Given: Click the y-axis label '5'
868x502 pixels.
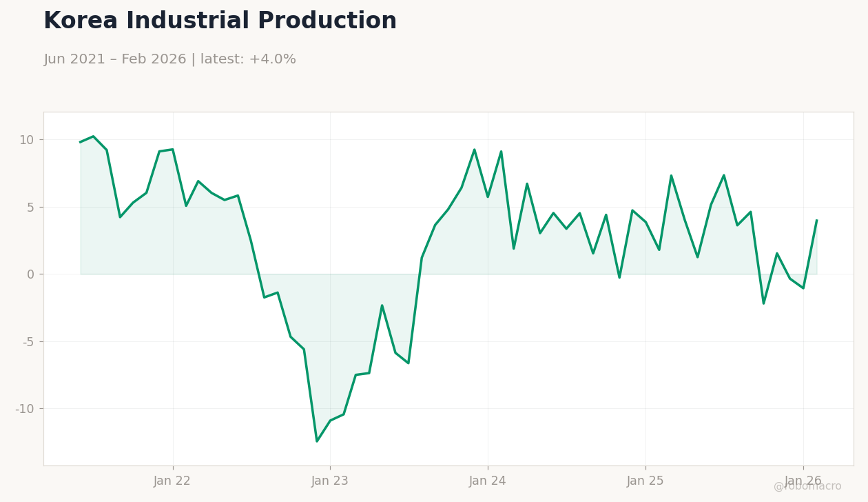Looking at the screenshot, I should pos(30,207).
